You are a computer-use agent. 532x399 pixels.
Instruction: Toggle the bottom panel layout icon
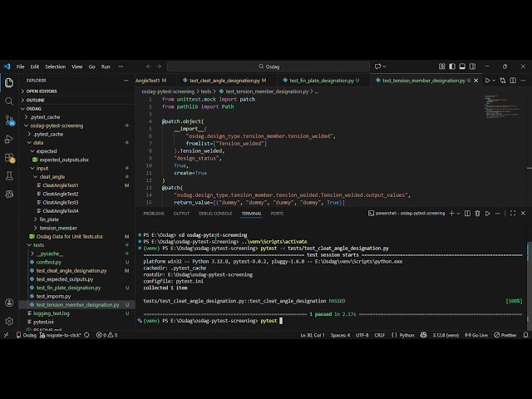(462, 66)
